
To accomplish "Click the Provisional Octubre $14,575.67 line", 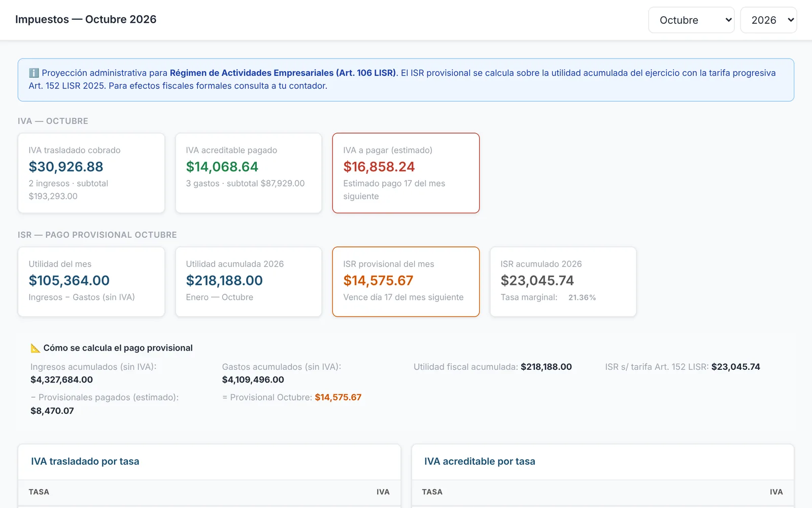I will (x=292, y=397).
